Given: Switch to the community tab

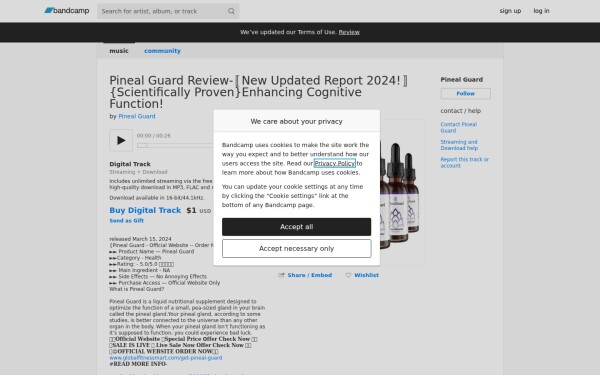Looking at the screenshot, I should click(x=162, y=51).
